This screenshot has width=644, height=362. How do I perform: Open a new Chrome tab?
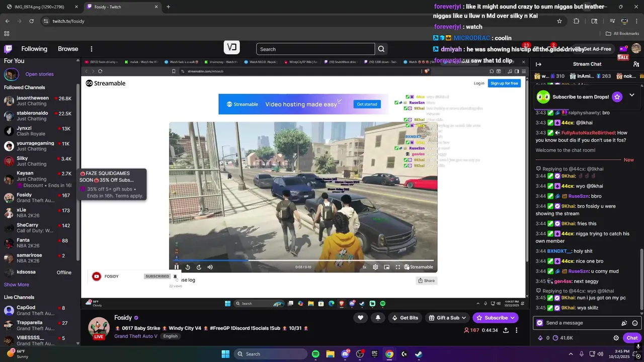[168, 7]
